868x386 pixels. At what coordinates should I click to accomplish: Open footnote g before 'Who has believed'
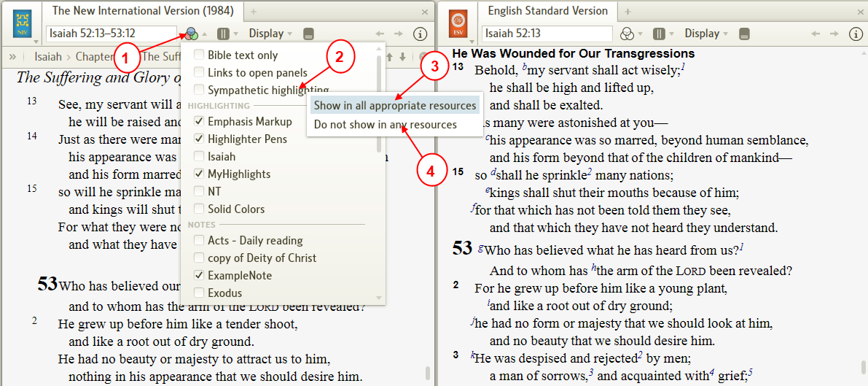(481, 247)
